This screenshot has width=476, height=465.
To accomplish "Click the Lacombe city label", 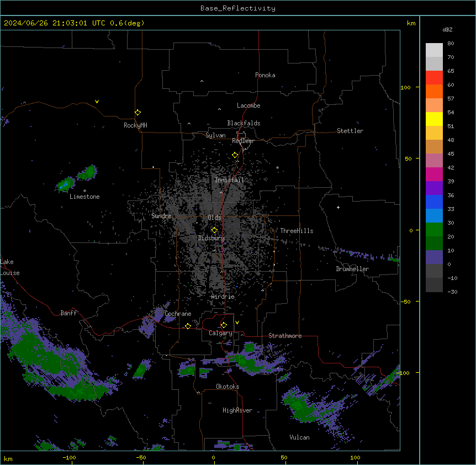I will [x=248, y=105].
